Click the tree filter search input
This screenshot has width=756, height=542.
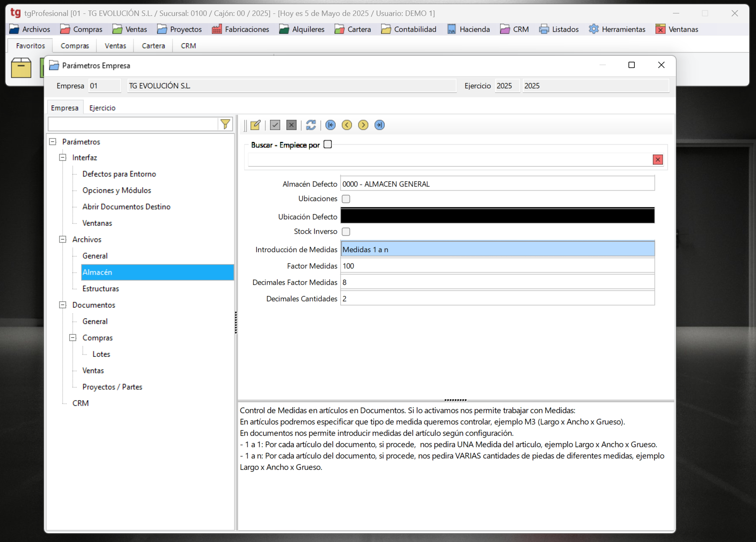coord(133,124)
